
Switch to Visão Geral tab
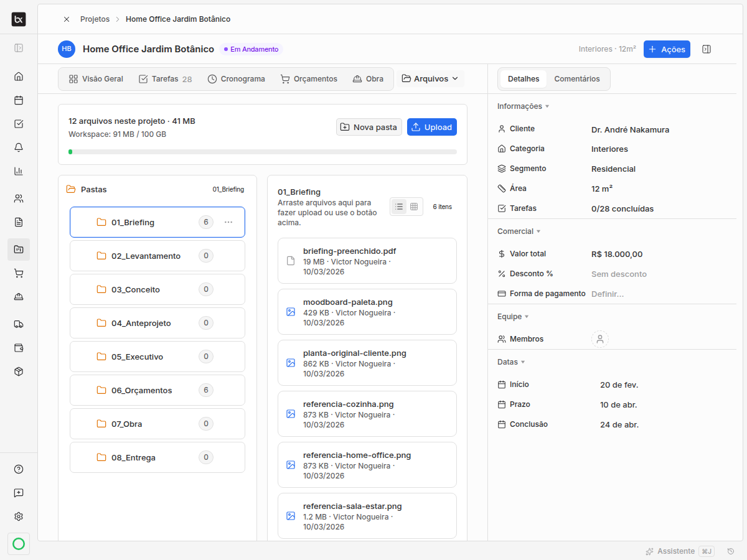pyautogui.click(x=96, y=79)
